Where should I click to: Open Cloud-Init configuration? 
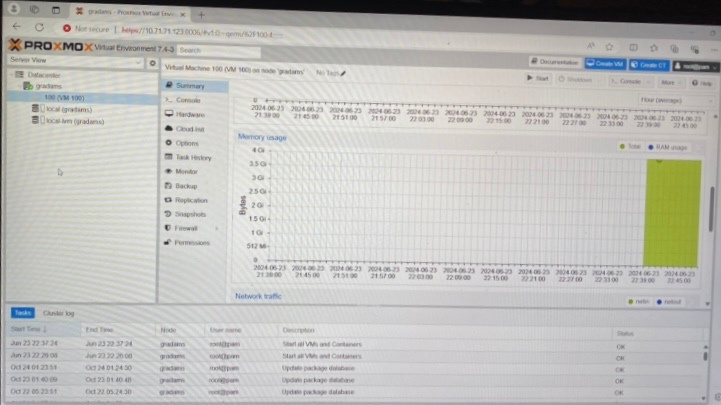click(x=189, y=129)
